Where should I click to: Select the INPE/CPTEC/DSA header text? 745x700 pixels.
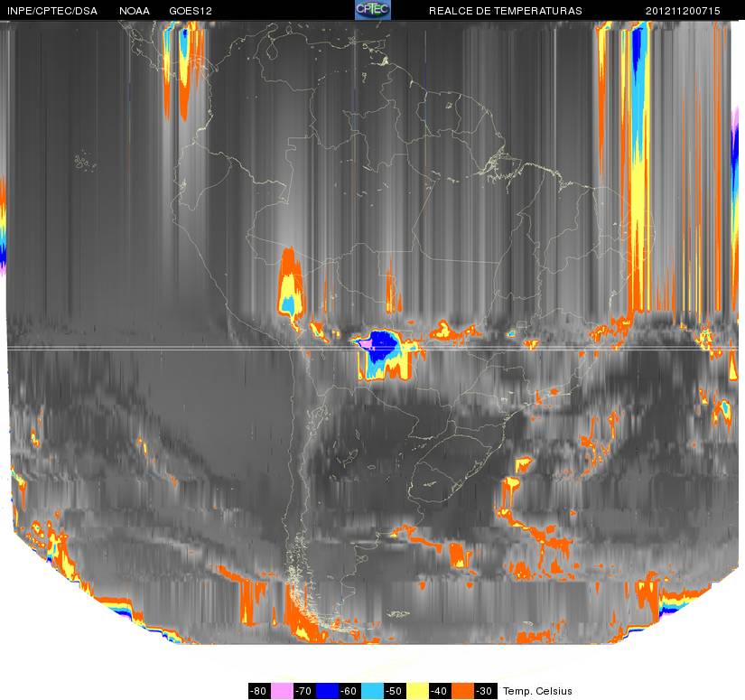point(52,11)
